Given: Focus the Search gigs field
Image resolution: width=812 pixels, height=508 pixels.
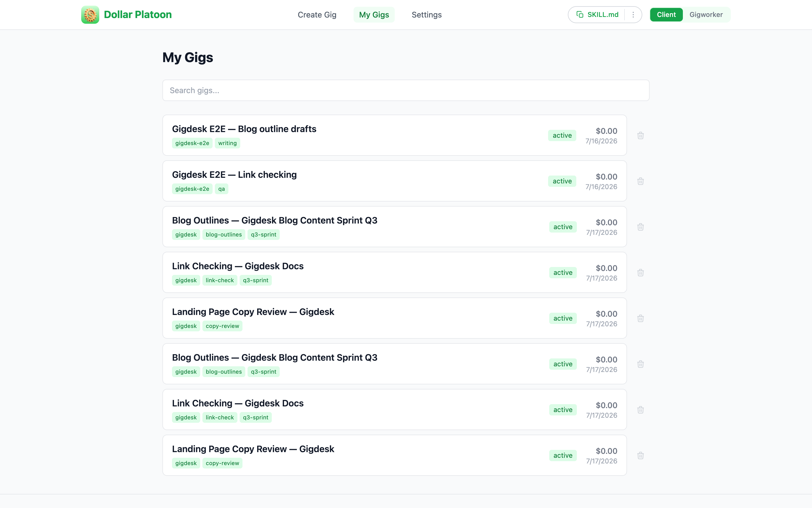Looking at the screenshot, I should point(406,90).
